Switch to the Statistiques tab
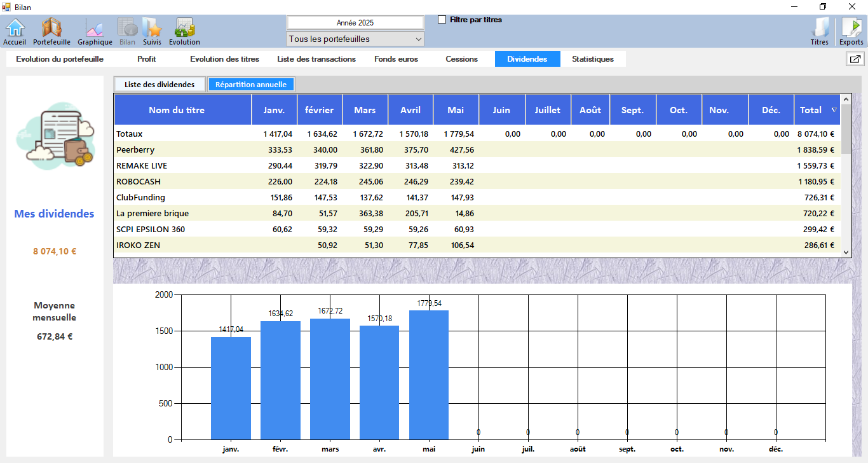Viewport: 868px width, 463px height. pyautogui.click(x=592, y=59)
